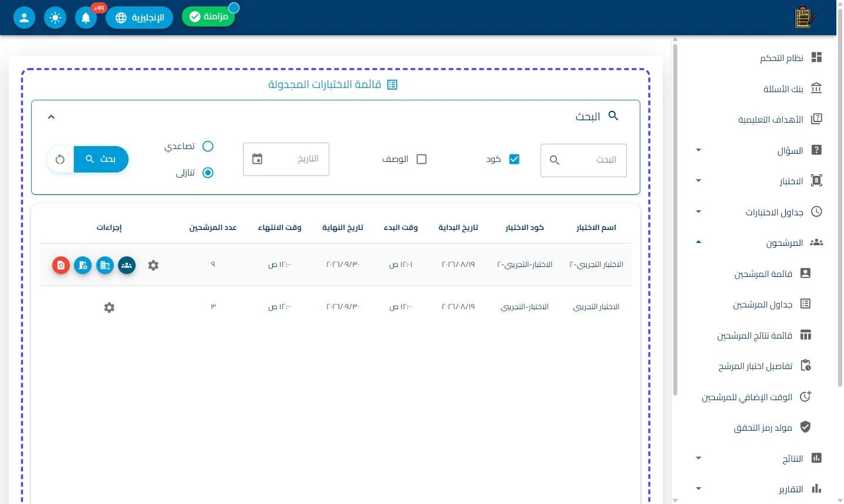The height and width of the screenshot is (504, 844).
Task: Click gear icon in row with ٣ candidates
Action: tap(109, 307)
